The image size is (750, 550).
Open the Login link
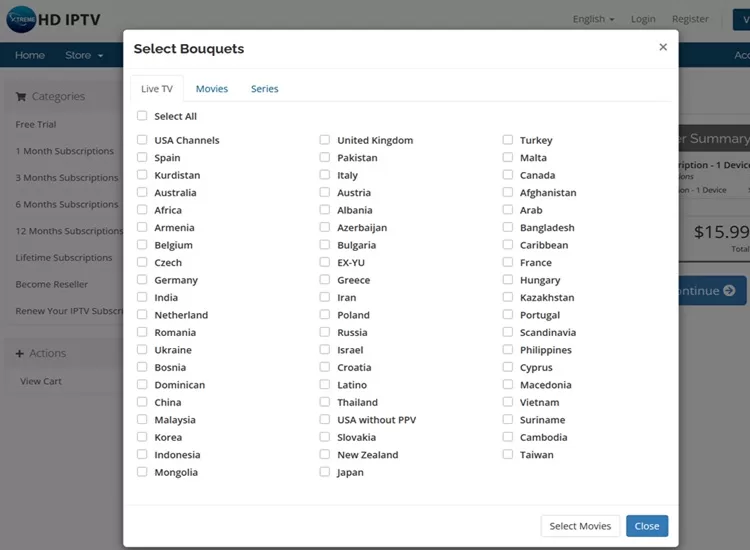[x=643, y=19]
